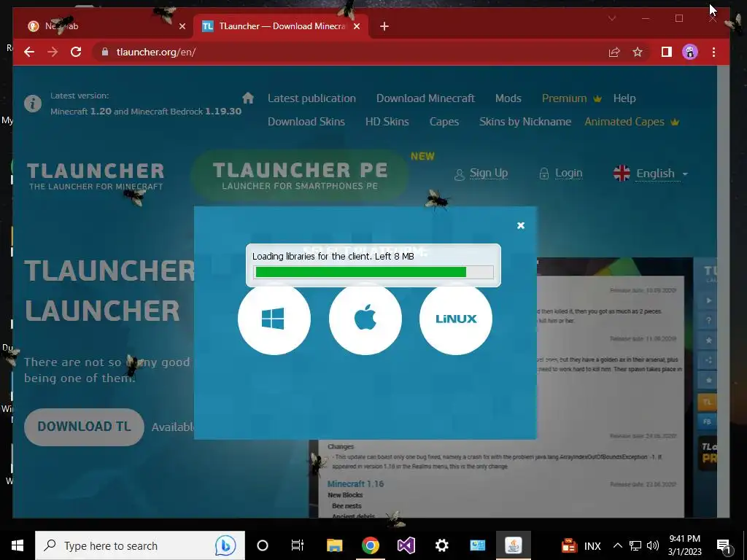Reload the TLauncher page
747x560 pixels.
[x=76, y=52]
